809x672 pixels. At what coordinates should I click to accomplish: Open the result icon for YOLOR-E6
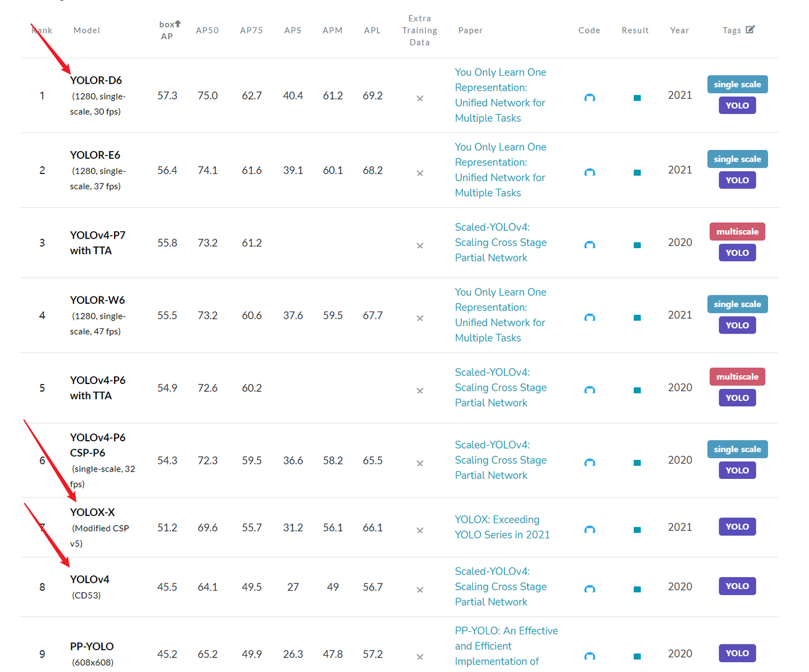click(637, 173)
